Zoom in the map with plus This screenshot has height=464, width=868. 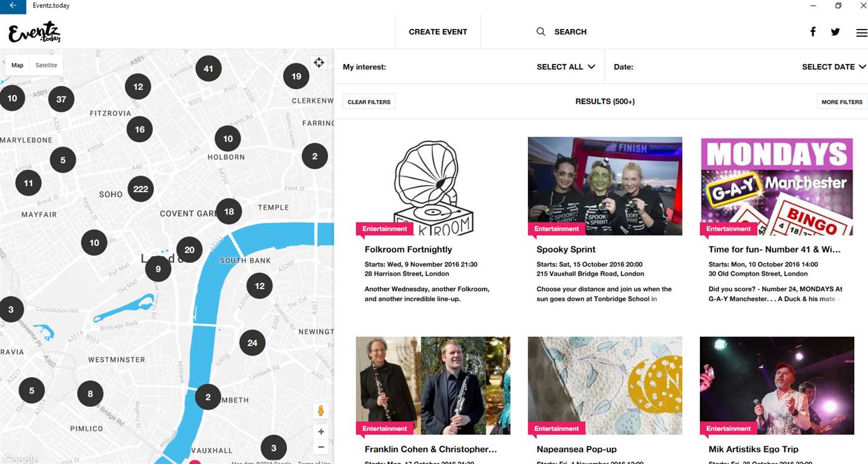(321, 431)
